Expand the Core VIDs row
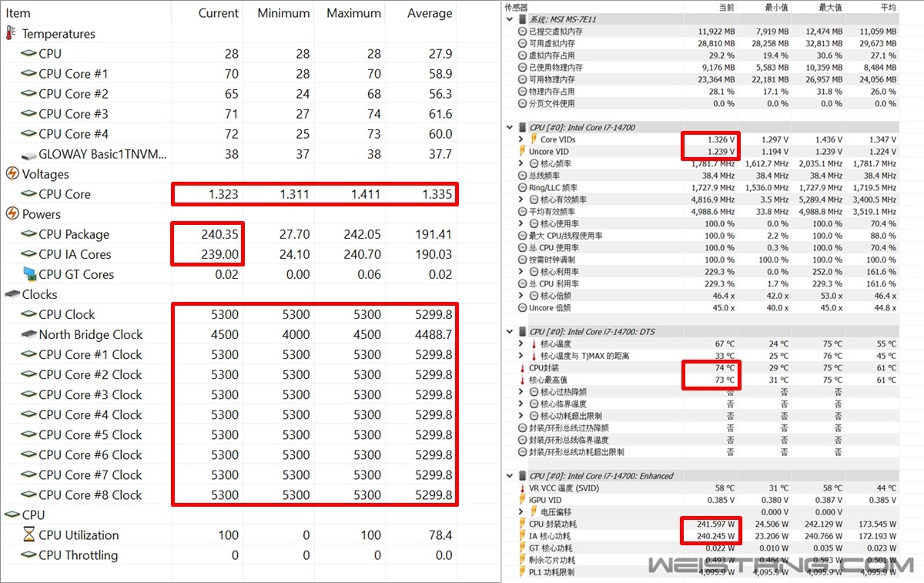 (521, 139)
